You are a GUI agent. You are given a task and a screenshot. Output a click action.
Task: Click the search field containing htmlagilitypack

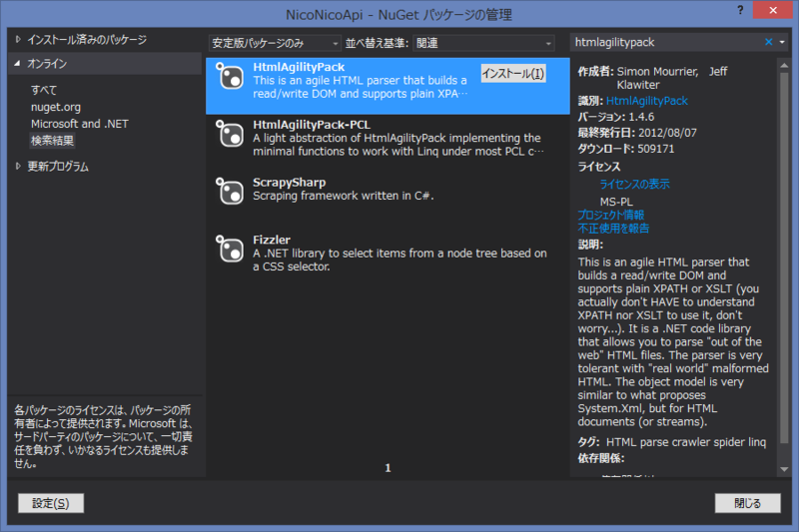(x=666, y=42)
